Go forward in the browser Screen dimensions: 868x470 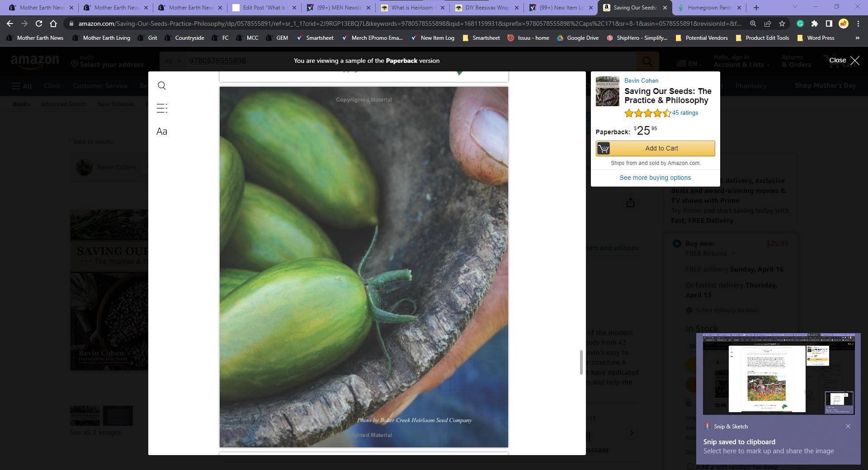(x=24, y=23)
